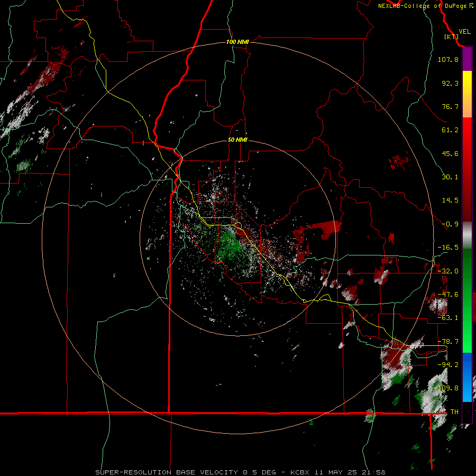The width and height of the screenshot is (476, 476).
Task: Click the 100 NMI range ring label
Action: (x=237, y=42)
